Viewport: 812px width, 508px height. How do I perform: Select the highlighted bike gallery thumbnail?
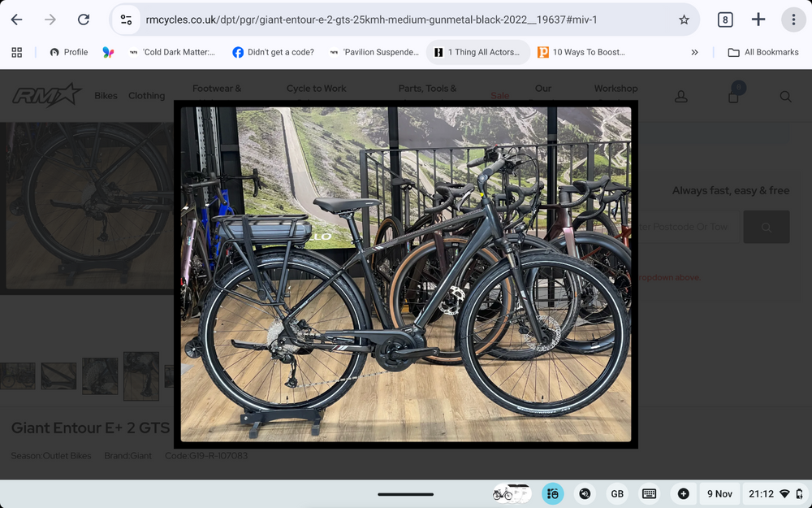140,376
